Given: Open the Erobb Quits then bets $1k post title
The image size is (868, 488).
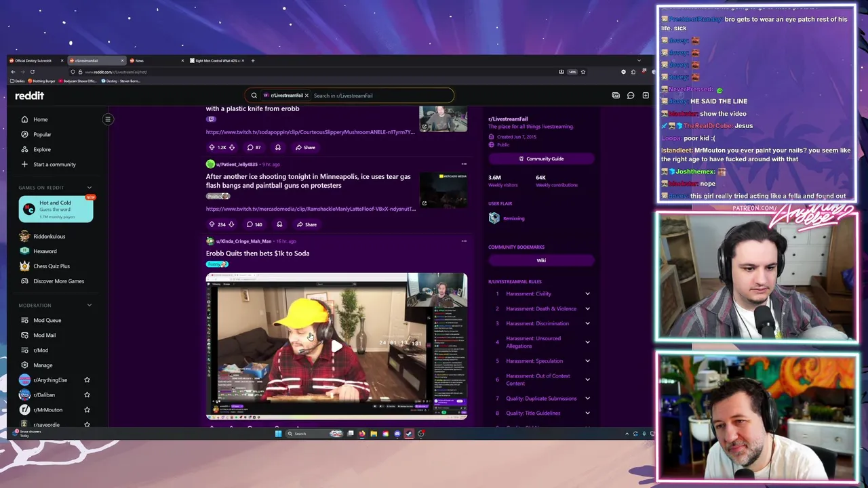Looking at the screenshot, I should [x=258, y=253].
